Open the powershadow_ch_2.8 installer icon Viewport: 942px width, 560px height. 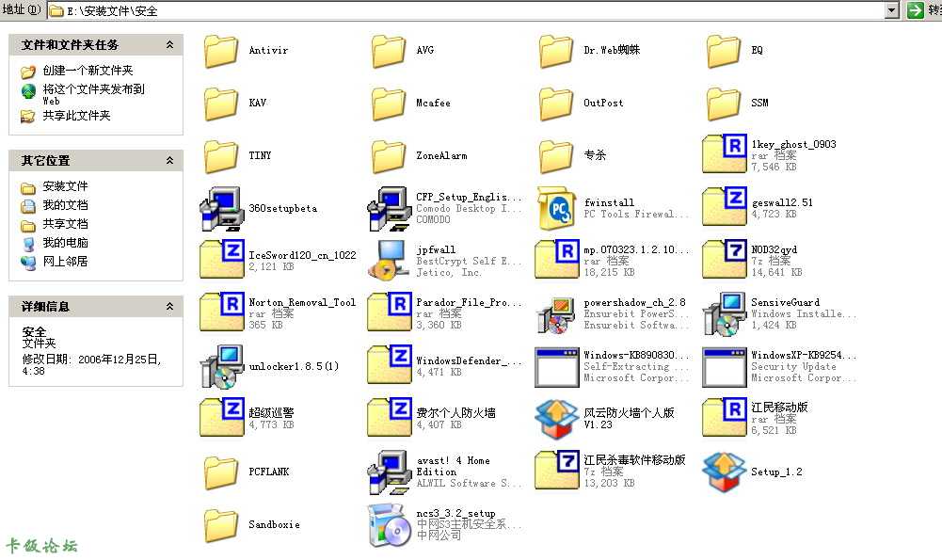coord(556,313)
